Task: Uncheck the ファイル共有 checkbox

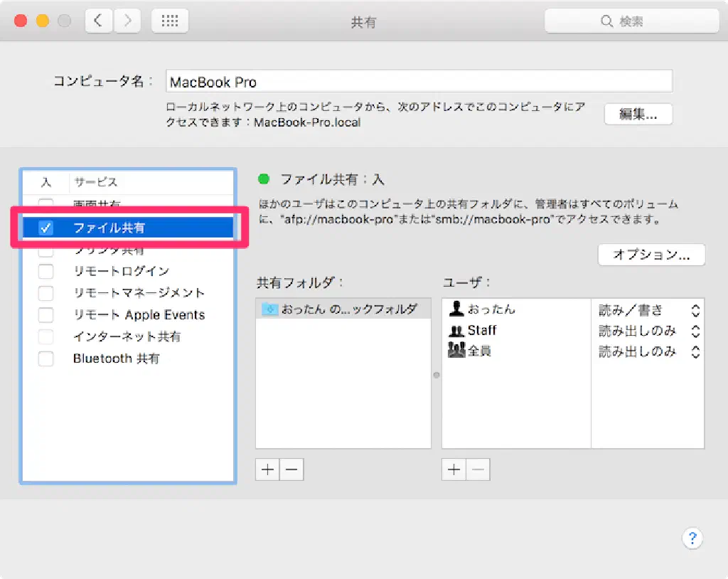Action: 45,228
